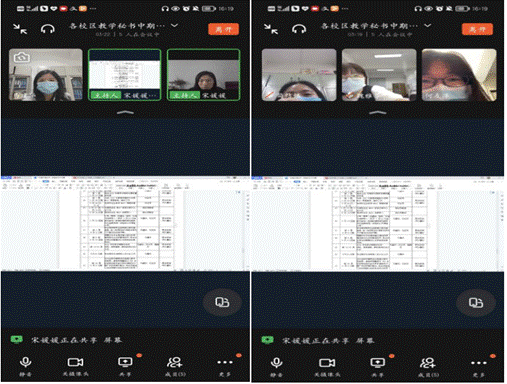Toggle the 关摄像头 camera button in right screenshot
The image size is (507, 384).
[327, 367]
